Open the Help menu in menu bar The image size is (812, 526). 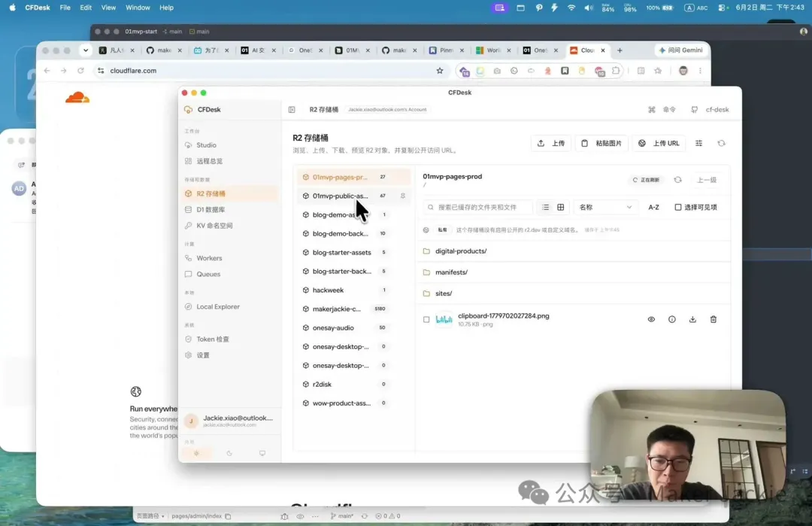(x=166, y=8)
